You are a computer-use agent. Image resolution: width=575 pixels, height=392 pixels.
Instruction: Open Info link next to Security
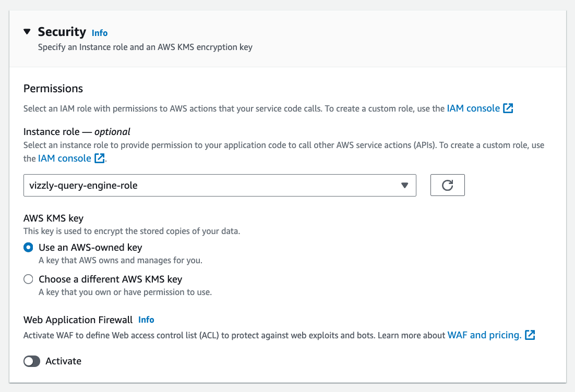99,33
